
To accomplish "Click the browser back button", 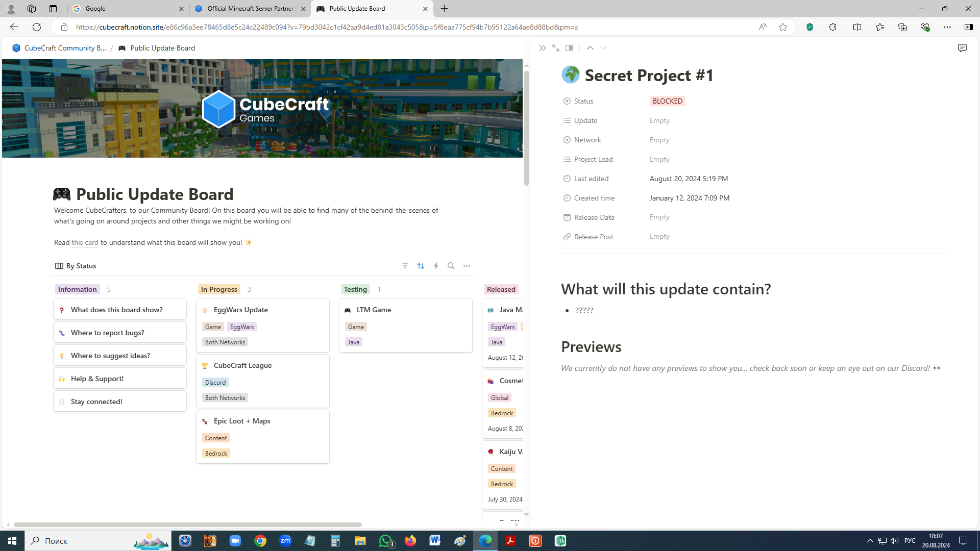I will pyautogui.click(x=14, y=27).
